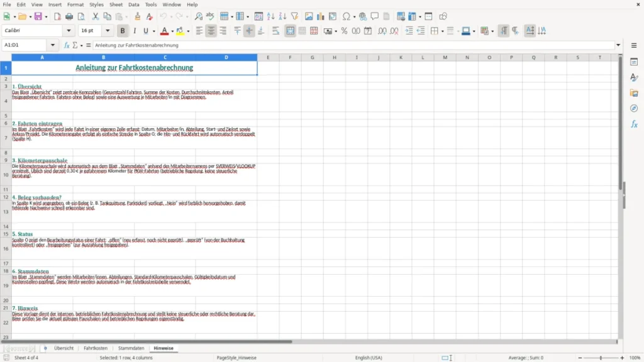
Task: Toggle Align Right
Action: [223, 31]
